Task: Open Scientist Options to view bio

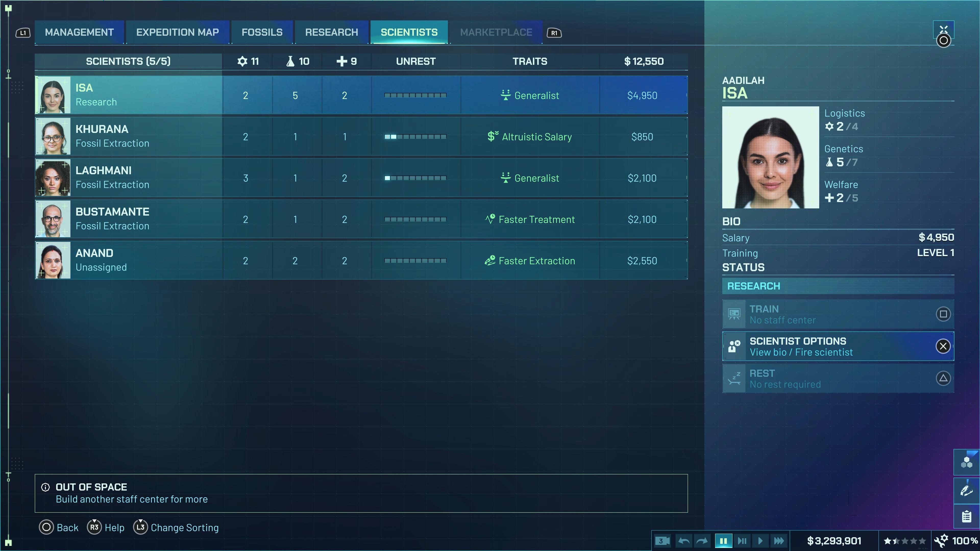Action: pos(838,346)
